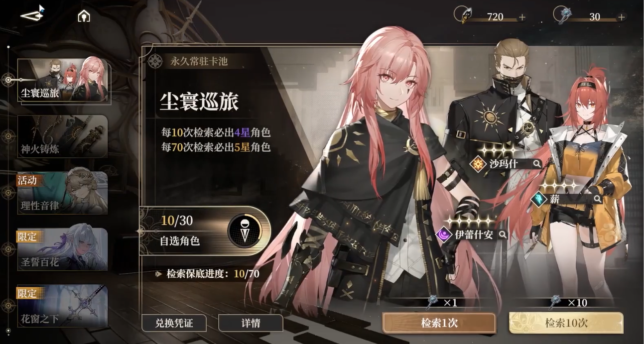Open 详情 details button
The image size is (644, 344).
(251, 323)
